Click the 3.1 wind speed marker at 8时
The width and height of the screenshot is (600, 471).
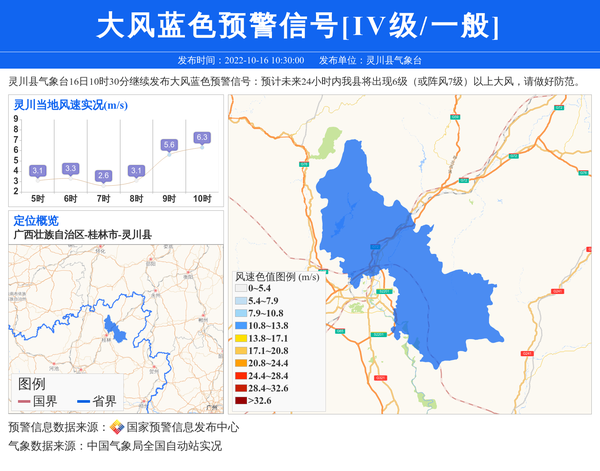[x=136, y=171]
